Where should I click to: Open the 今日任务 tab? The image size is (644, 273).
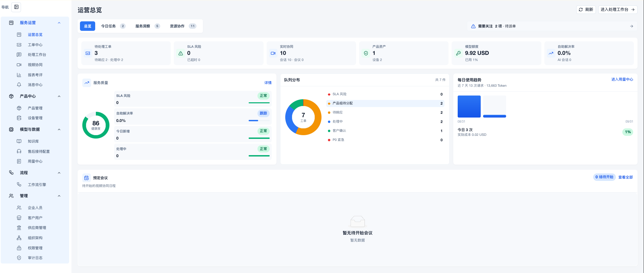113,26
